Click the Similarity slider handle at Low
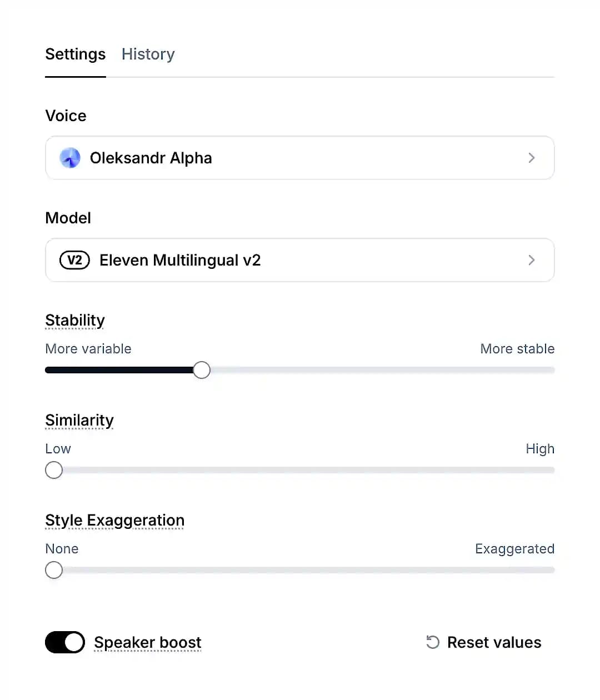 53,470
